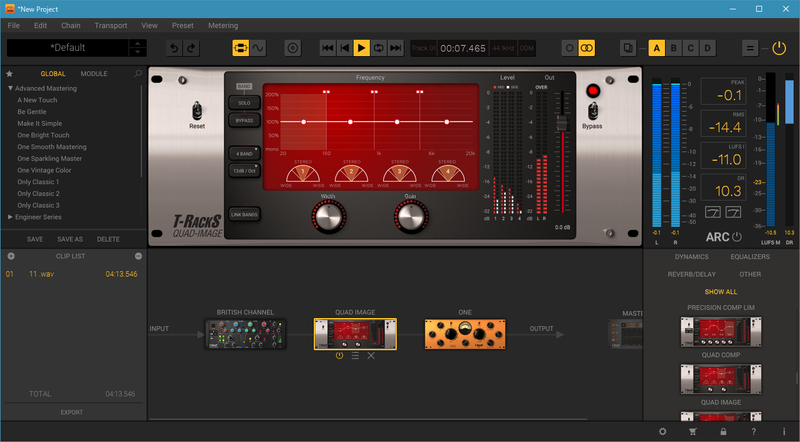
Task: Click the favorites star icon
Action: pyautogui.click(x=9, y=73)
